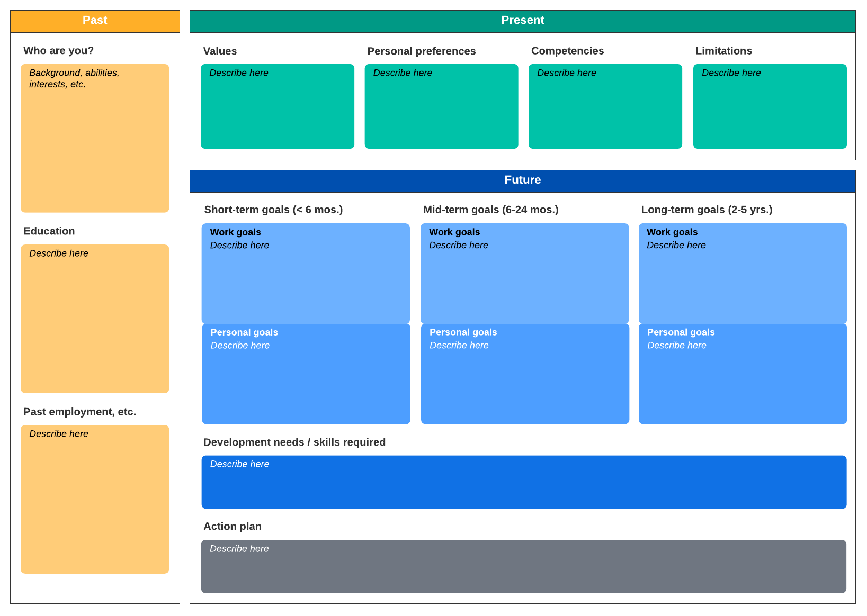Select the green Present header banner
This screenshot has height=616, width=867.
pos(522,21)
